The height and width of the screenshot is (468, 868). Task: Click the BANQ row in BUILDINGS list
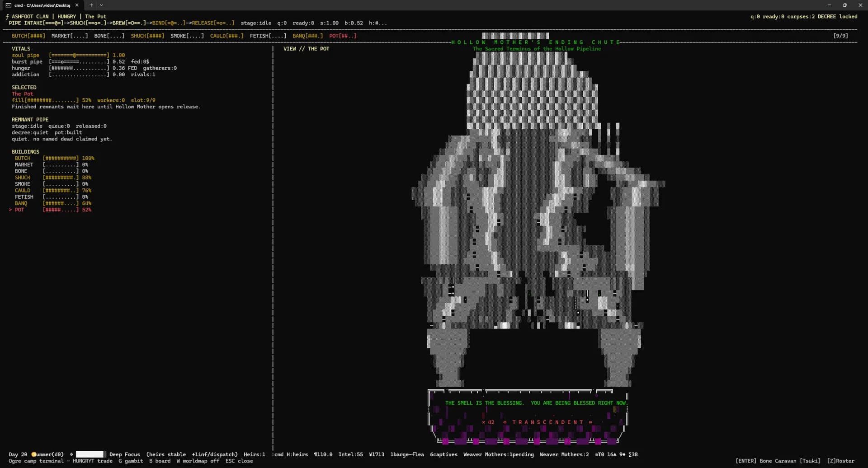tap(53, 203)
